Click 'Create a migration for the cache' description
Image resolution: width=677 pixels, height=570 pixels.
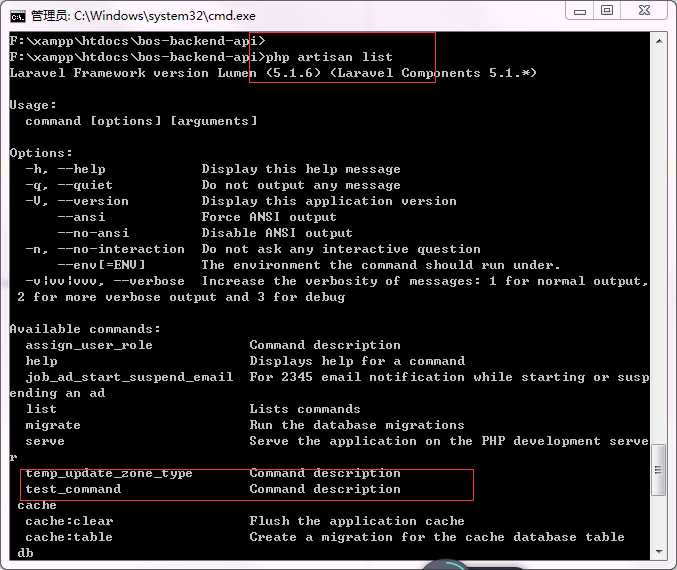437,537
